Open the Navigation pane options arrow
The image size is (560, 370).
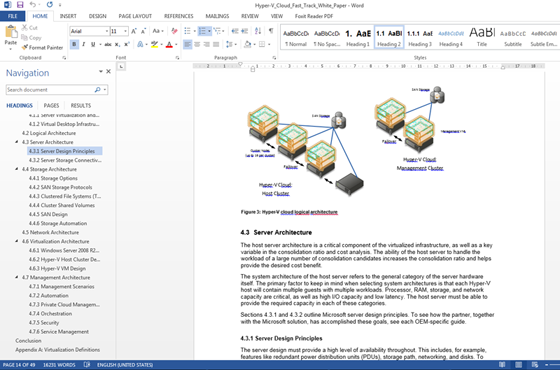pos(101,72)
